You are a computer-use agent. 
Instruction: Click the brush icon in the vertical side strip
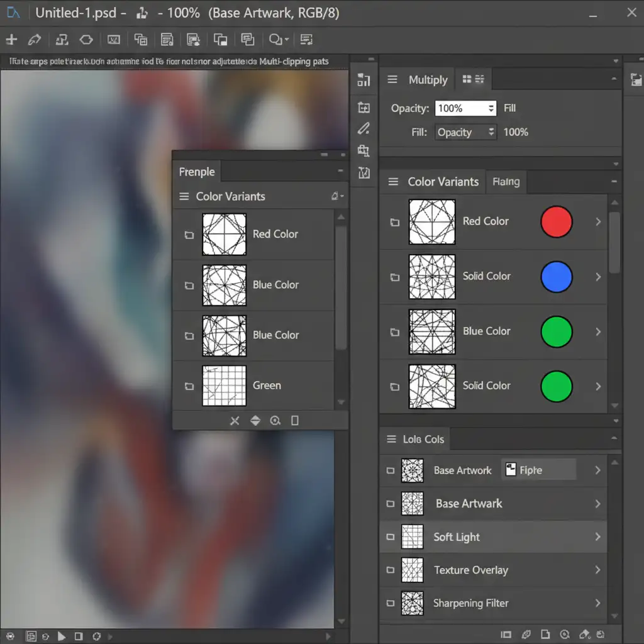(x=364, y=129)
